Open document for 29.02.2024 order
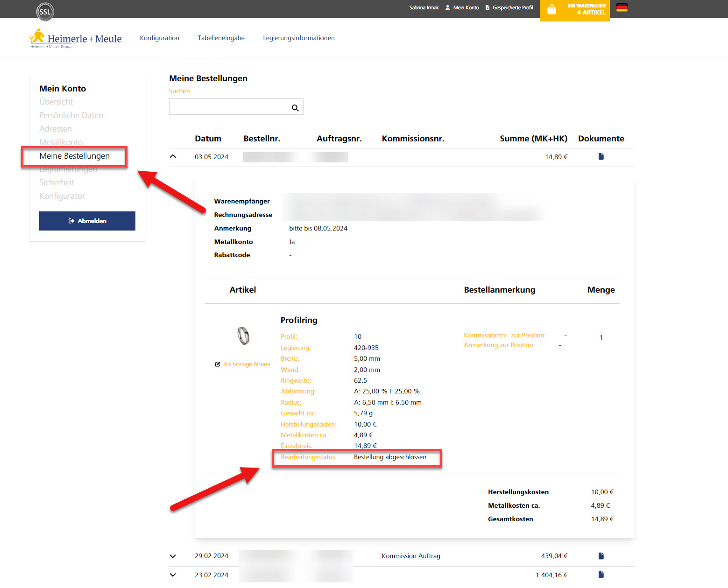The height and width of the screenshot is (588, 728). pos(601,556)
